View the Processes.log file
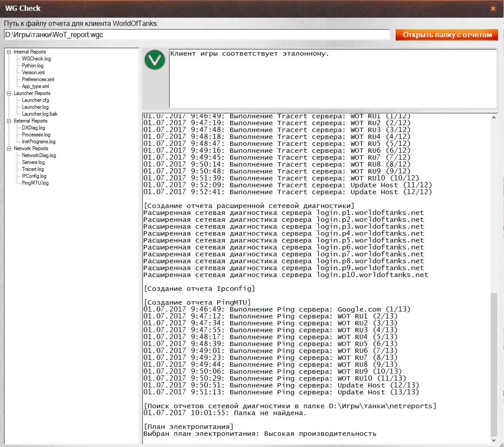 (x=36, y=135)
